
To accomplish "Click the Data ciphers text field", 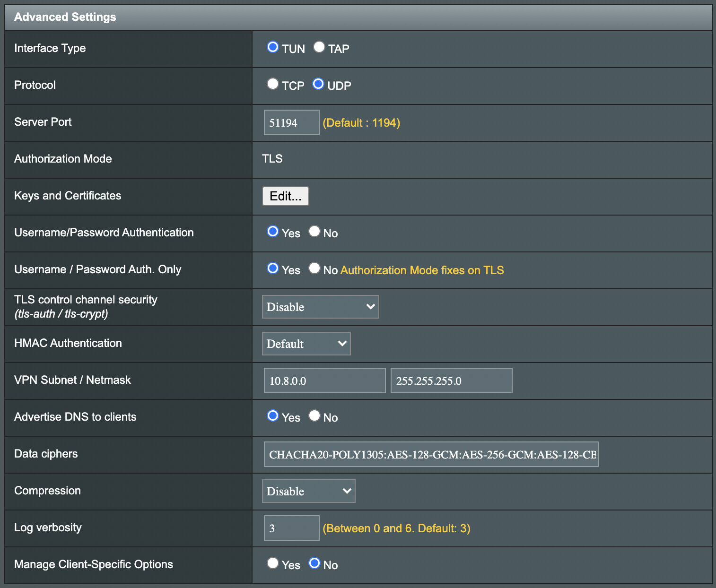I will pos(431,455).
